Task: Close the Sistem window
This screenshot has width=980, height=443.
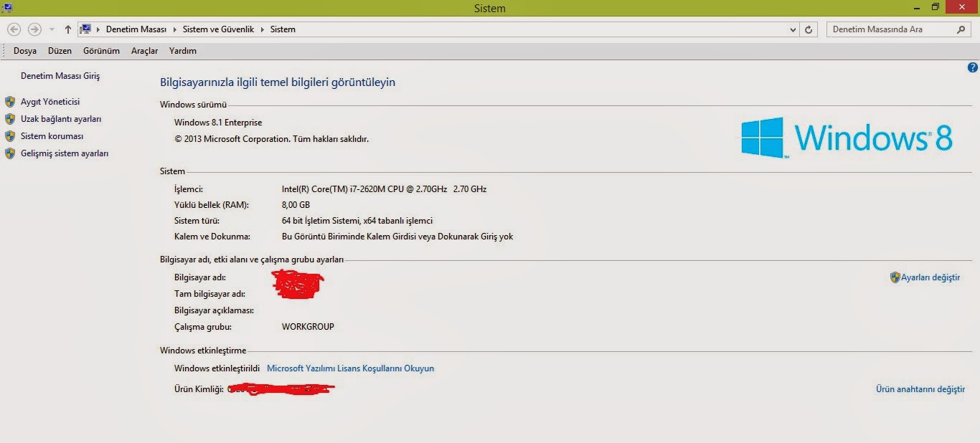Action: [962, 6]
